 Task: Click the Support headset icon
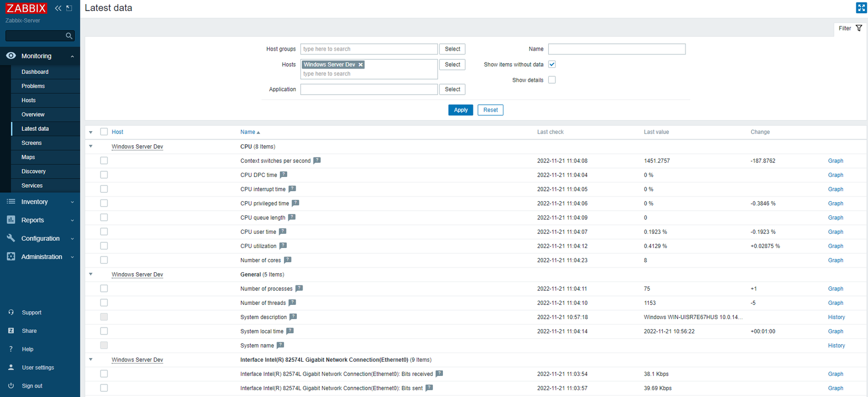click(x=11, y=312)
